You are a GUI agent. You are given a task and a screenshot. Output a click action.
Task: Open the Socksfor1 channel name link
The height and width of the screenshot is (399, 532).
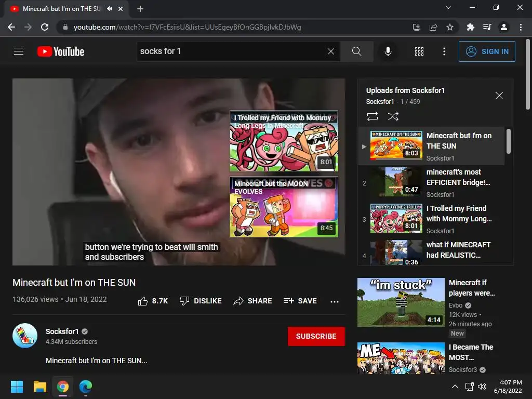point(62,331)
